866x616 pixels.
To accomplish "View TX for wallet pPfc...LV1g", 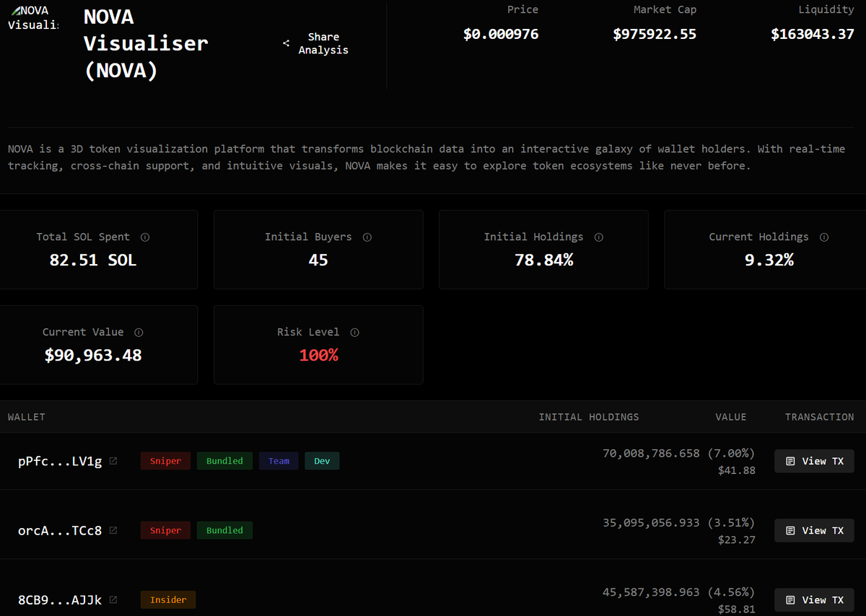I will click(x=814, y=461).
